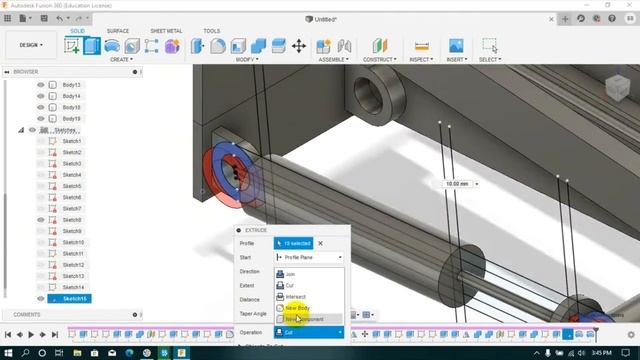Select the Hole tool icon

[132, 46]
